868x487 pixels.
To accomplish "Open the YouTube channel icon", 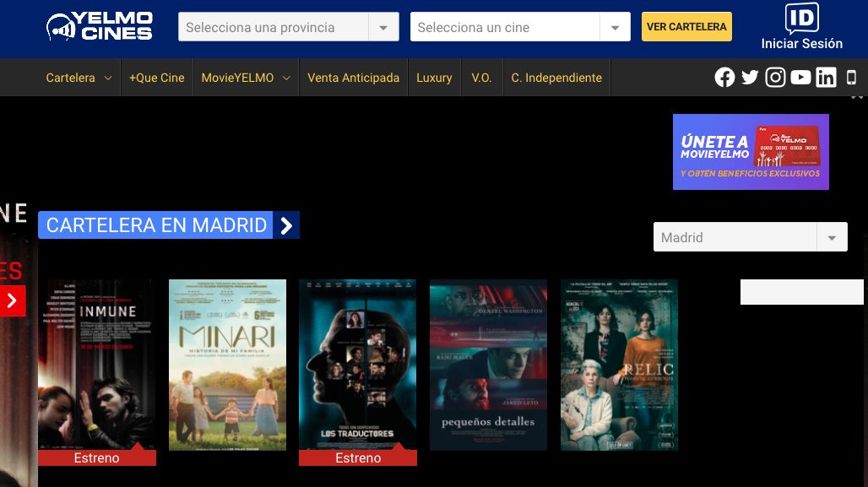I will tap(800, 78).
